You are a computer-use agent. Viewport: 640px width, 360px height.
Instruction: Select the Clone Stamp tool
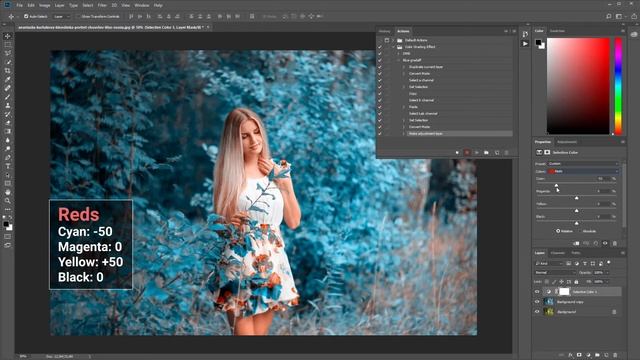pos(7,105)
